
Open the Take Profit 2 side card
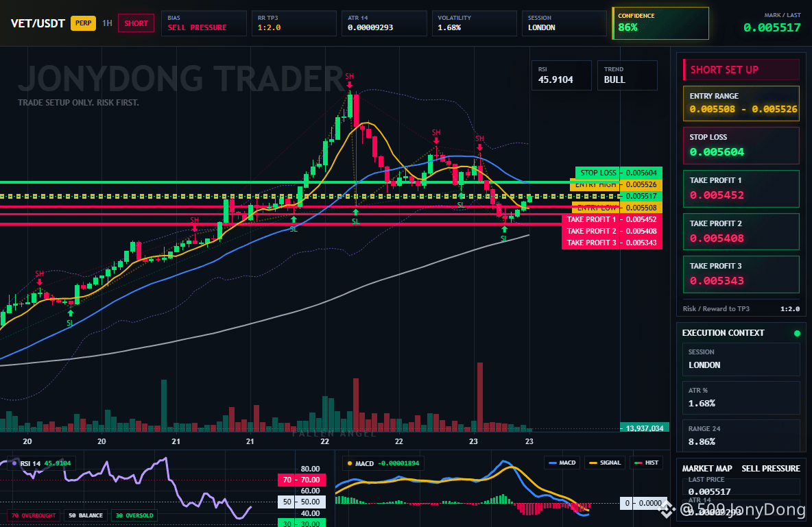(x=741, y=232)
